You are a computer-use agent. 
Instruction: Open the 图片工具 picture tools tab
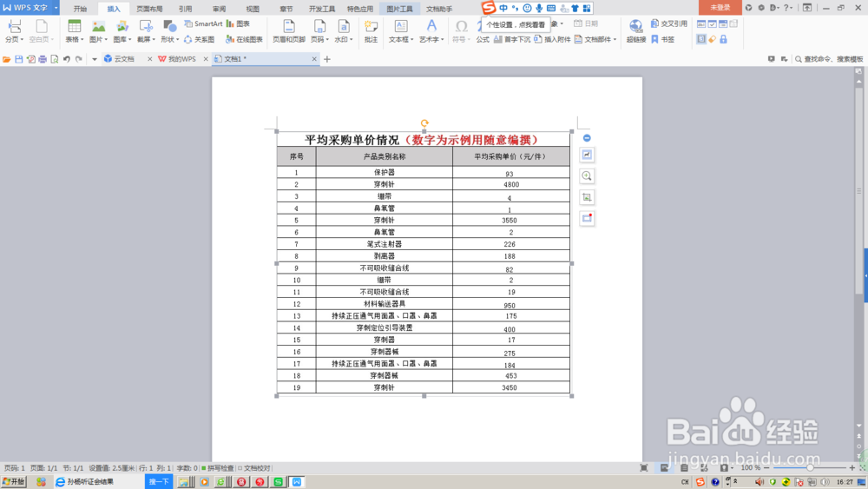pyautogui.click(x=399, y=9)
